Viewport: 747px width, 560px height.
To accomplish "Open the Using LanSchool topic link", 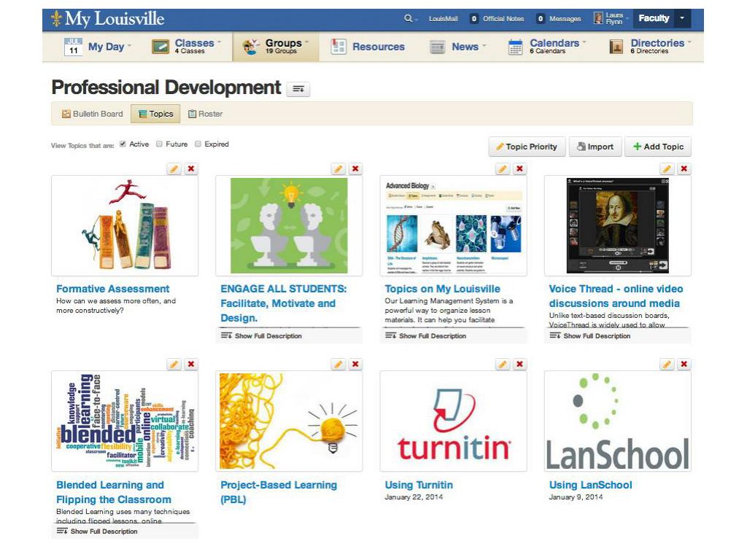I will pos(590,485).
